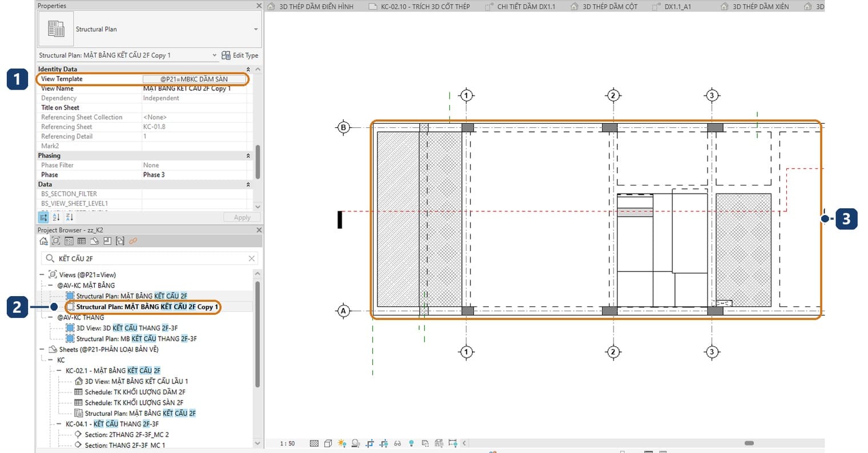This screenshot has width=868, height=453.
Task: Click the families filter icon in Project Browser
Action: (107, 241)
